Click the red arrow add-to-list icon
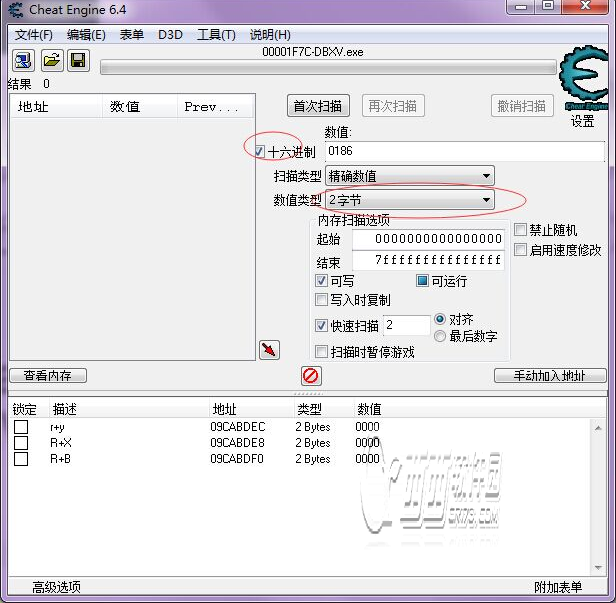616x603 pixels. (269, 350)
